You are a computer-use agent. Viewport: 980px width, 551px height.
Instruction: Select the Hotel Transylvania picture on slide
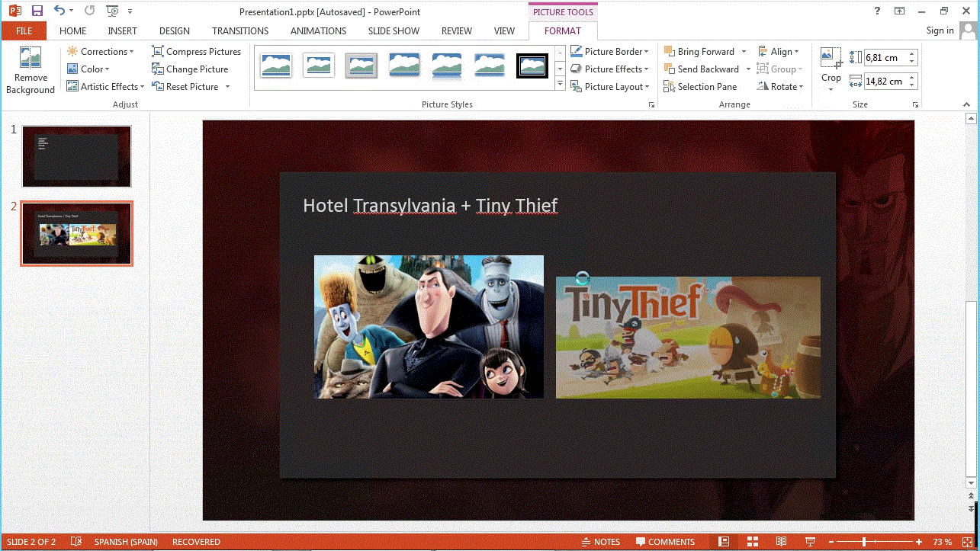click(429, 327)
